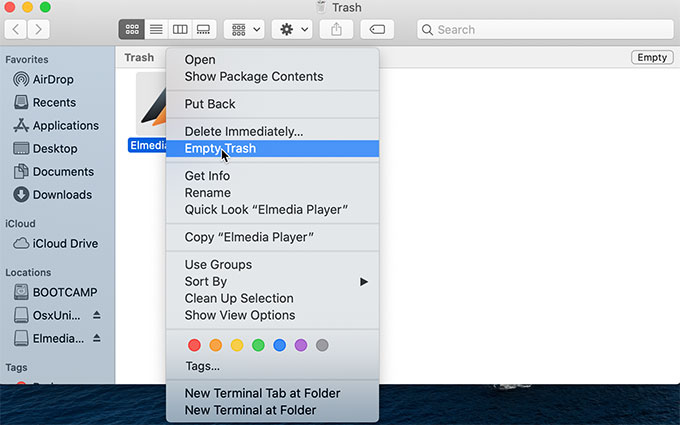The height and width of the screenshot is (425, 680).
Task: Open Downloads in the sidebar
Action: point(61,195)
